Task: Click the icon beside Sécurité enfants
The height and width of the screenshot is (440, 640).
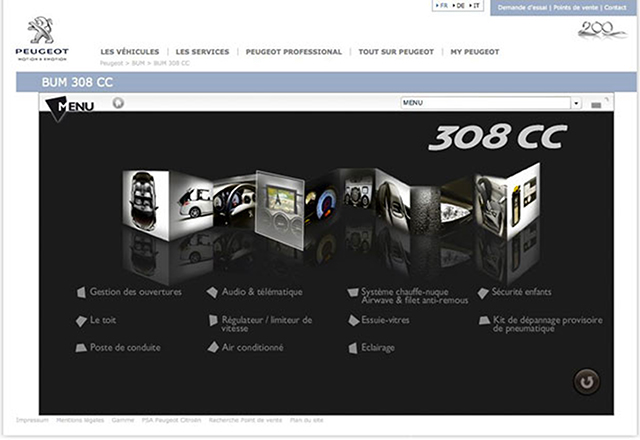Action: (x=484, y=292)
